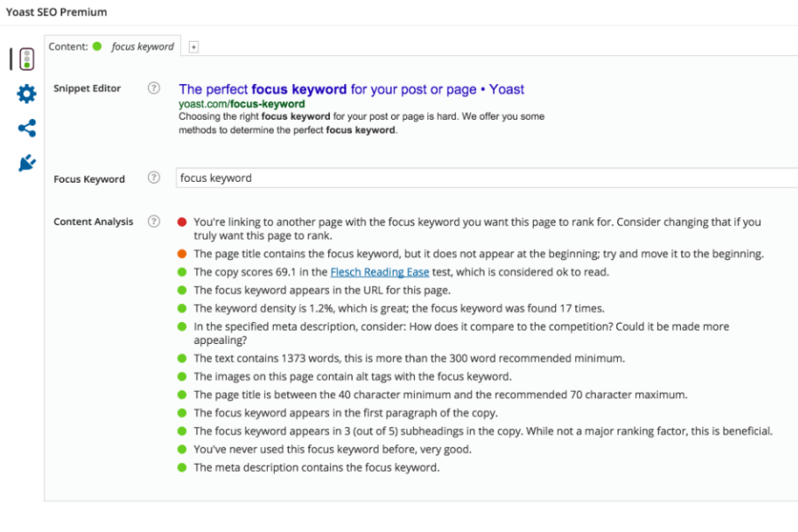The height and width of the screenshot is (532, 798).
Task: Click the green bullet beside first paragraph line
Action: (x=182, y=413)
